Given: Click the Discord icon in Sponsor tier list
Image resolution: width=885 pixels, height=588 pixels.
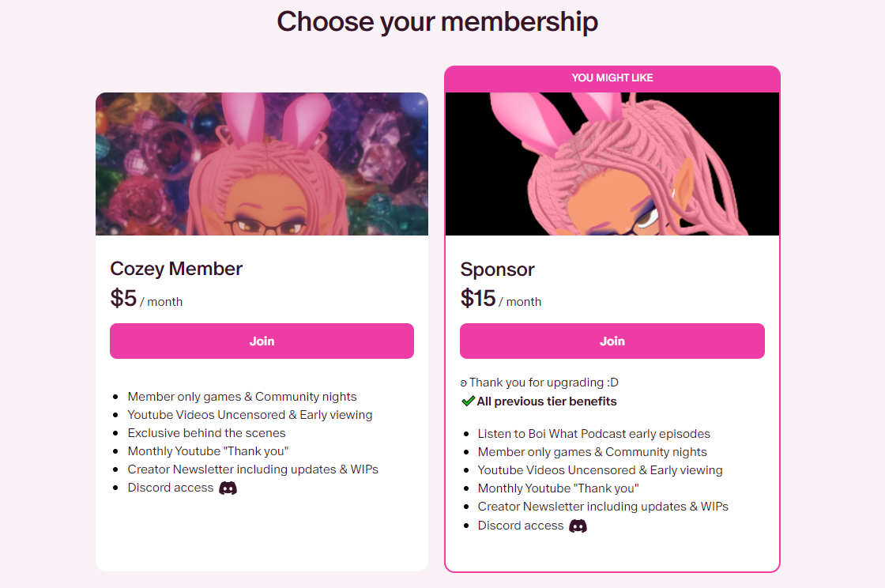Looking at the screenshot, I should (x=578, y=526).
